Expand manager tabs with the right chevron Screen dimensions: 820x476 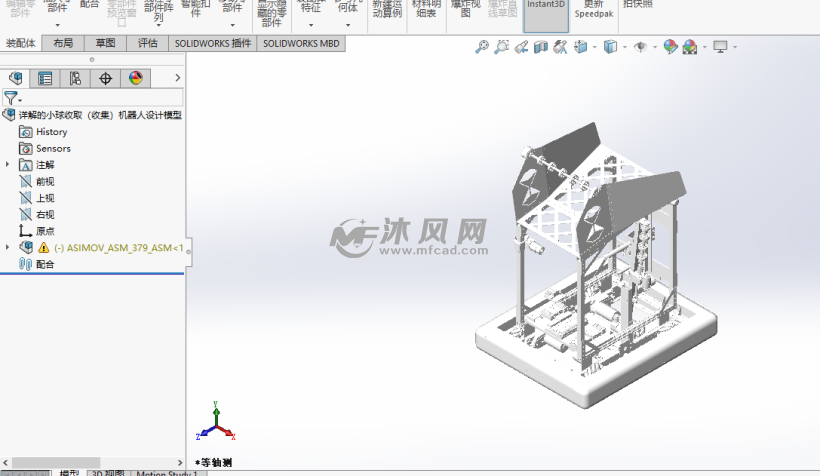pos(177,78)
